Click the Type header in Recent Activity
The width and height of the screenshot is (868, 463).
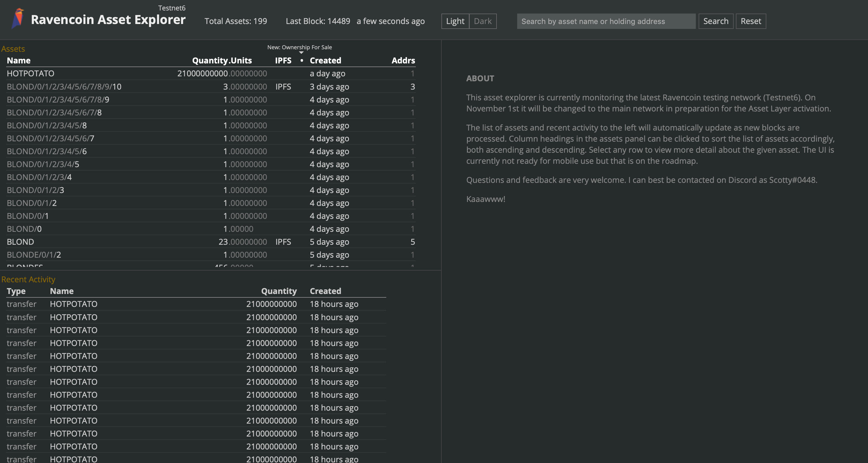(16, 291)
